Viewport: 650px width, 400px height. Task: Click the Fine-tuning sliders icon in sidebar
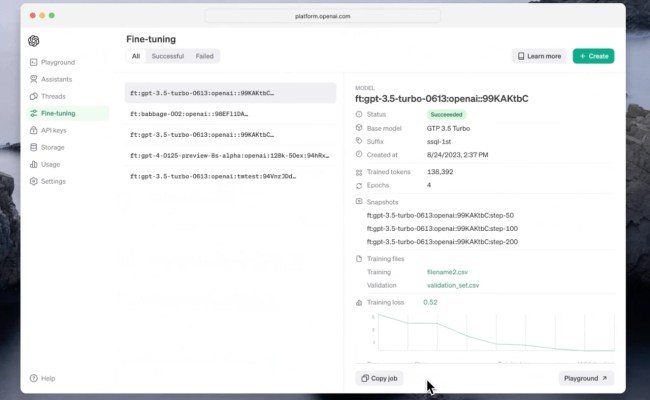pos(34,113)
